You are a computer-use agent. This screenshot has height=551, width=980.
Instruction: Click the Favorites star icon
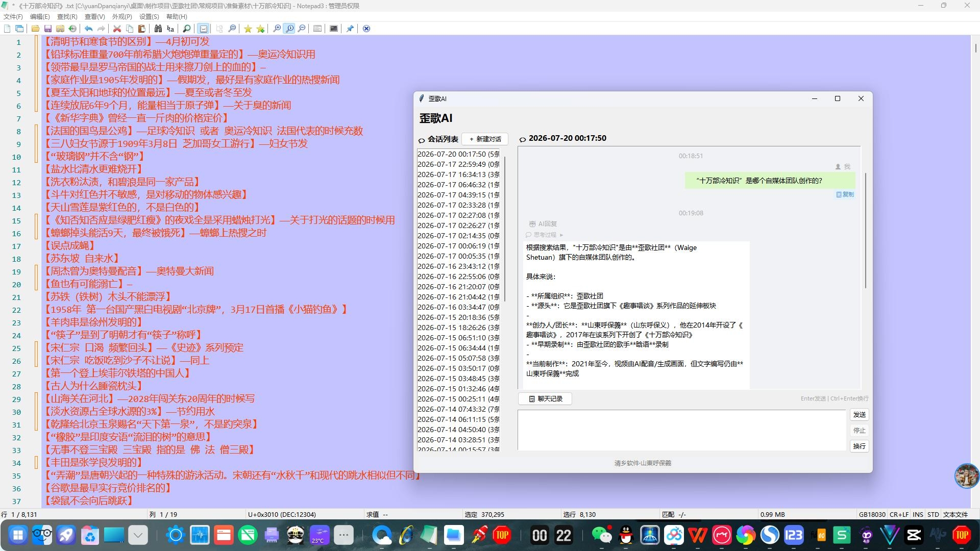(248, 29)
